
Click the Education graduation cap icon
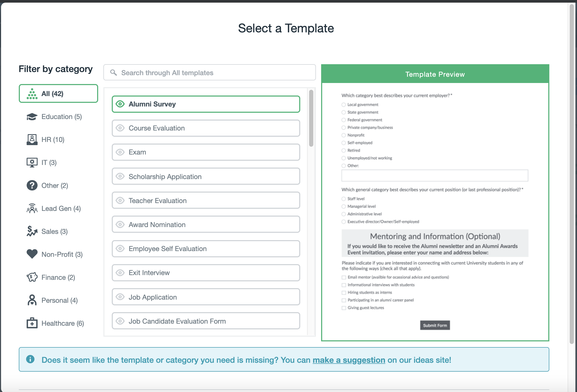click(x=32, y=117)
